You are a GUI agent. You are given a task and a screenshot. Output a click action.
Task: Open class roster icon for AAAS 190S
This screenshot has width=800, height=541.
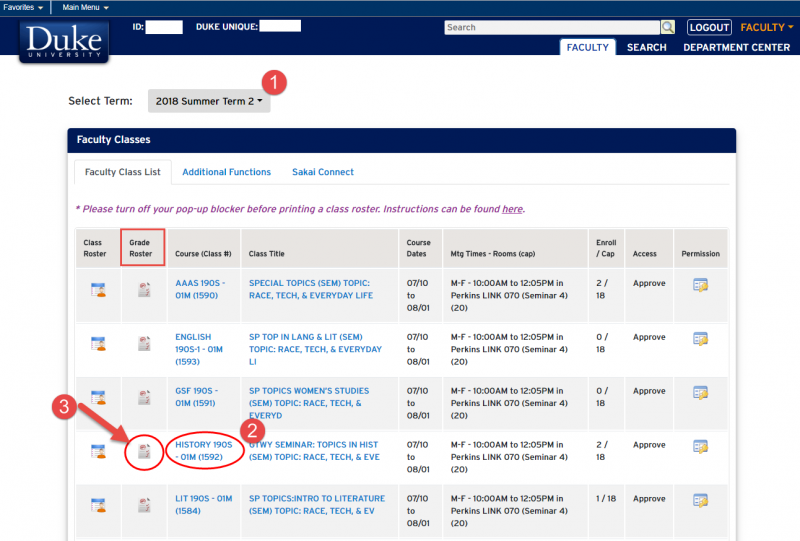98,290
